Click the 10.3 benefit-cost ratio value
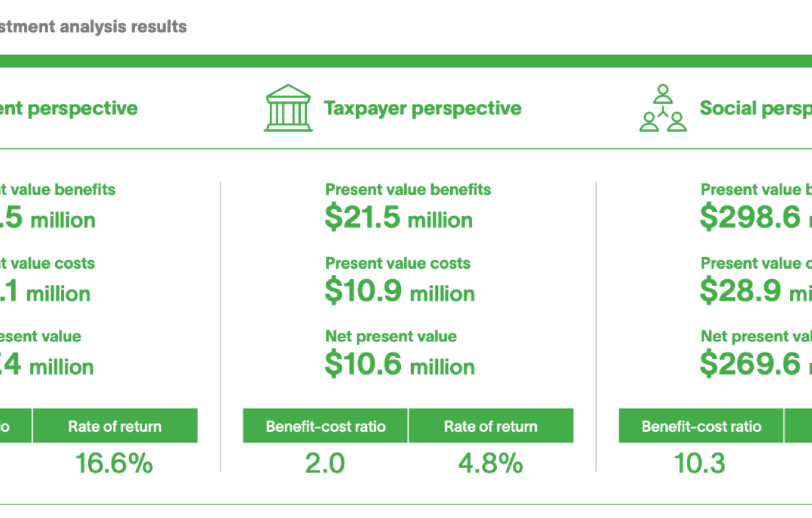Image resolution: width=812 pixels, height=518 pixels. point(699,463)
